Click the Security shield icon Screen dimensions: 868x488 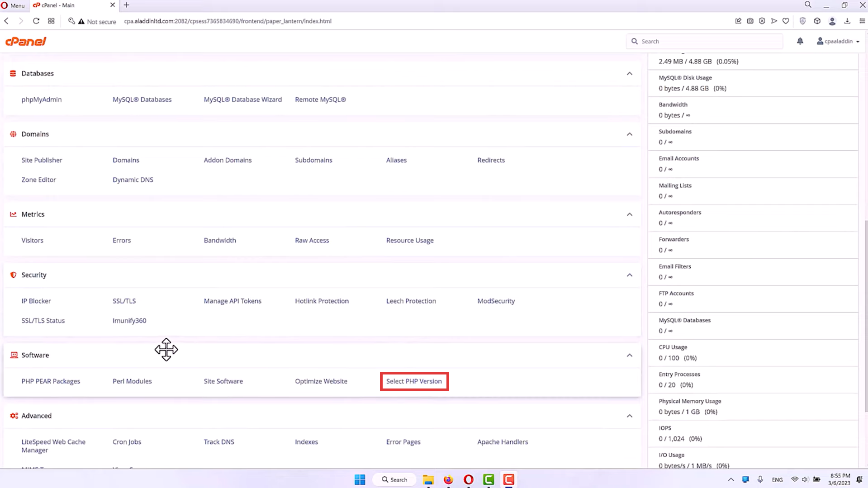point(13,275)
